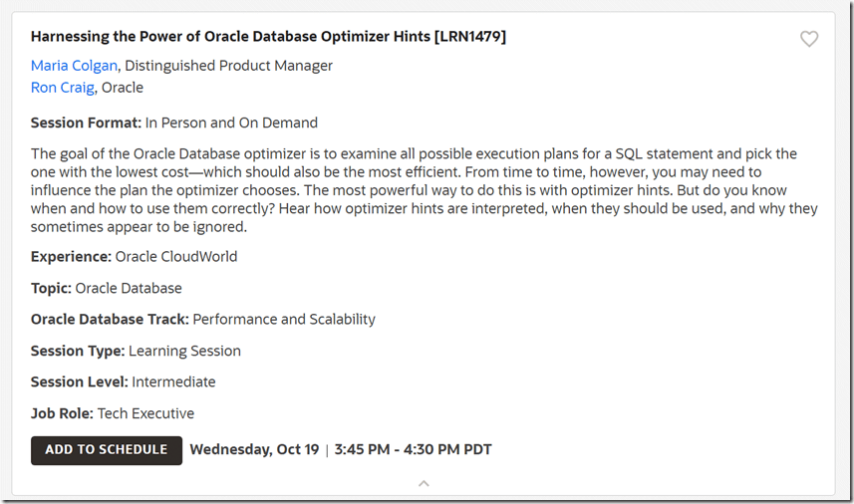Click the Oracle CloudWorld experience value
The width and height of the screenshot is (854, 504).
[176, 257]
